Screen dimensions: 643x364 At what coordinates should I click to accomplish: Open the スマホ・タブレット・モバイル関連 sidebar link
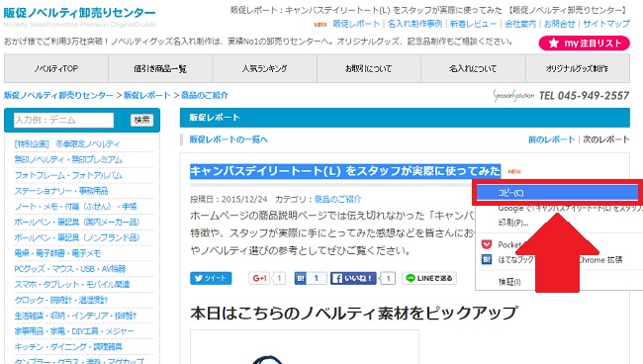point(72,284)
